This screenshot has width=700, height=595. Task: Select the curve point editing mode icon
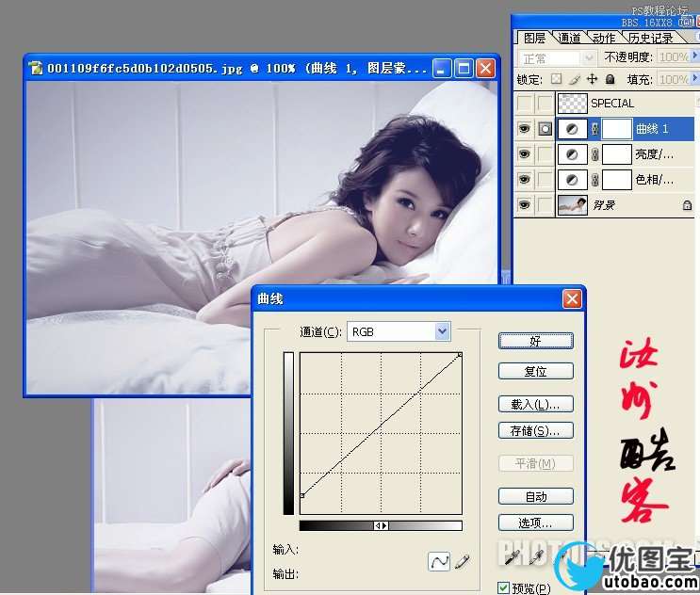(439, 561)
